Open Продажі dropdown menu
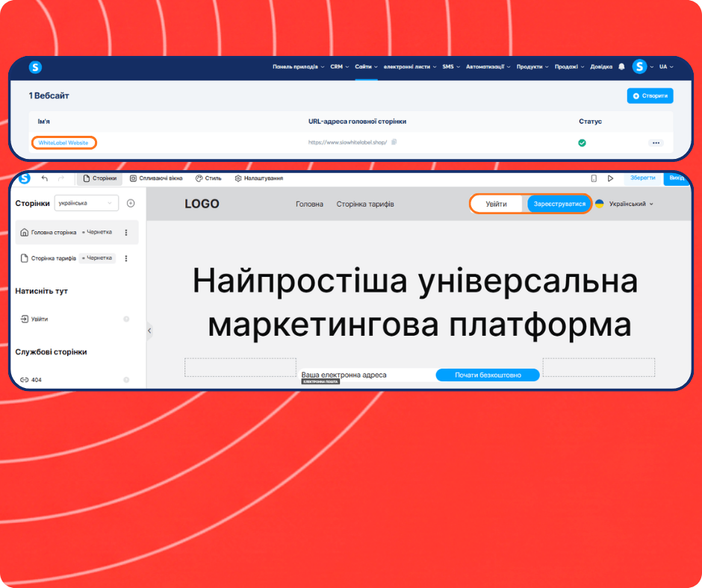This screenshot has width=702, height=588. pyautogui.click(x=569, y=66)
